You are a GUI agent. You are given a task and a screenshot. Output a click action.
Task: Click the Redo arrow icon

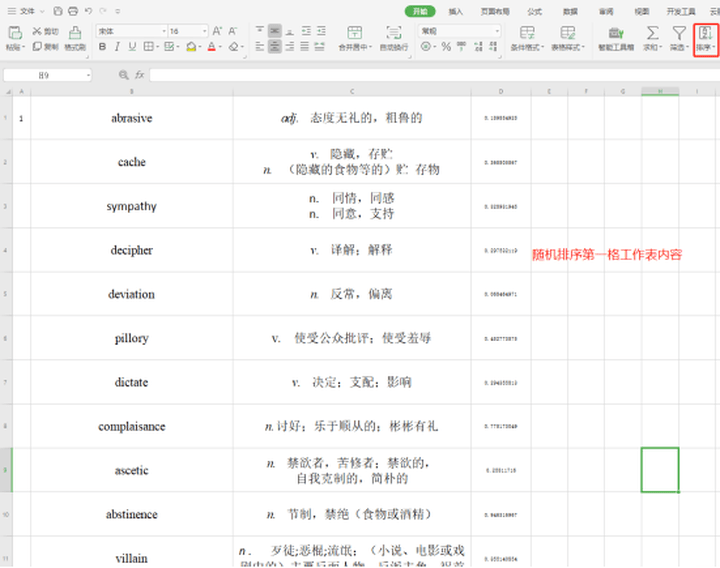coord(103,11)
